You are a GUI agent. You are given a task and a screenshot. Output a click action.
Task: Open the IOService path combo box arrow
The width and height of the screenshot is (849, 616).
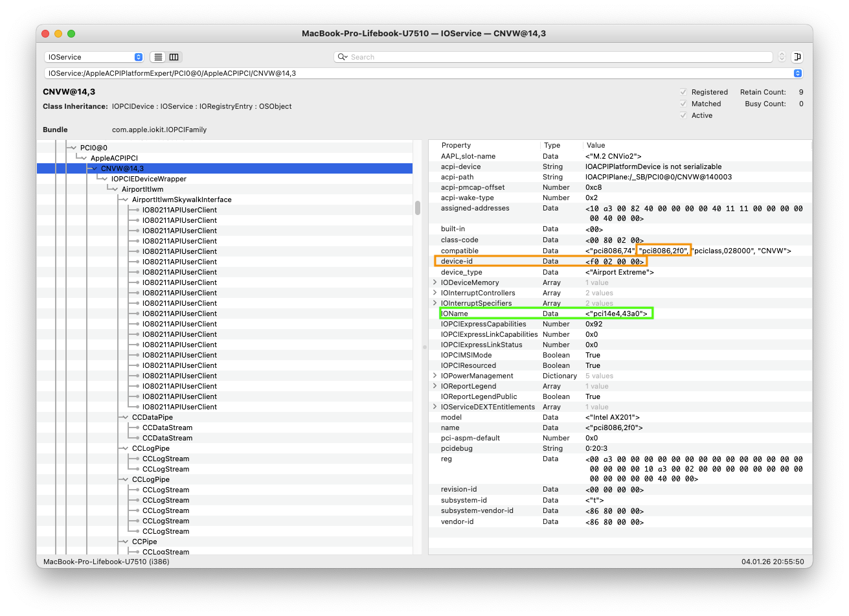(798, 73)
